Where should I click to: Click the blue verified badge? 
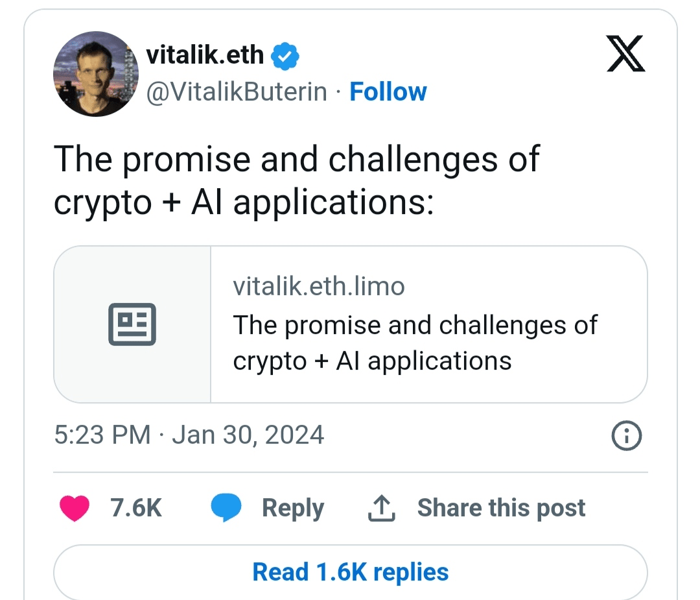(x=285, y=56)
